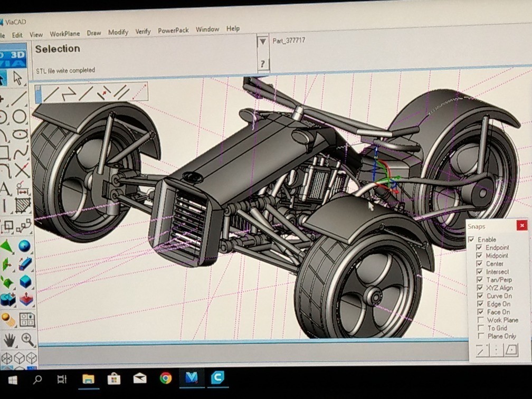The height and width of the screenshot is (399, 532).
Task: Open the WorkPlane menu
Action: coord(65,34)
